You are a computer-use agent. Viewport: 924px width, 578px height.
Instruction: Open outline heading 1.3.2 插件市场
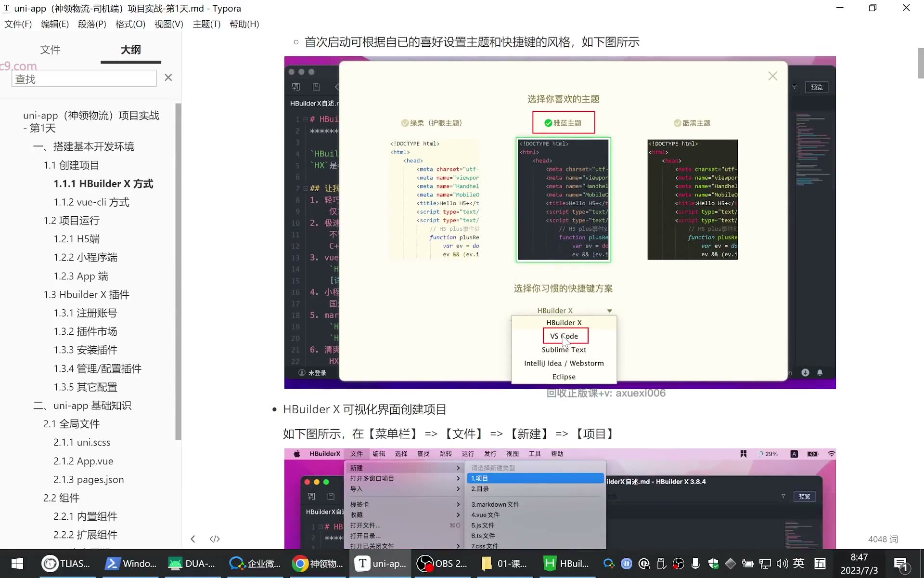point(85,331)
